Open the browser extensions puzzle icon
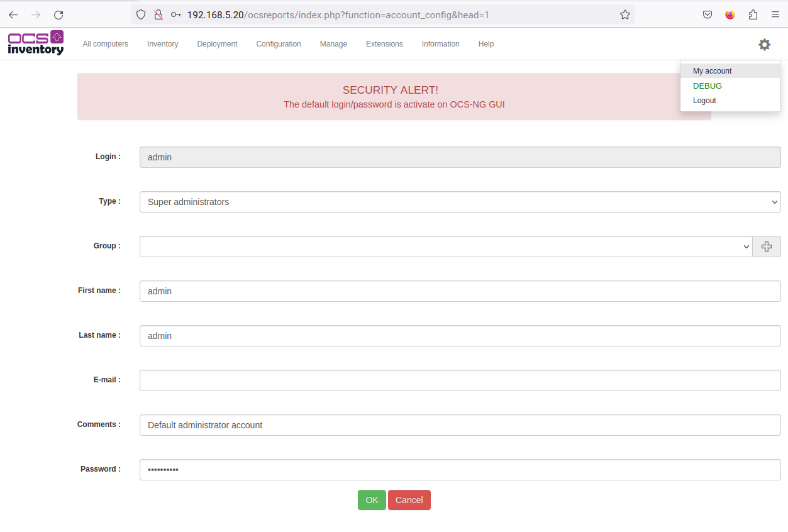Screen dimensions: 788x532 click(753, 14)
